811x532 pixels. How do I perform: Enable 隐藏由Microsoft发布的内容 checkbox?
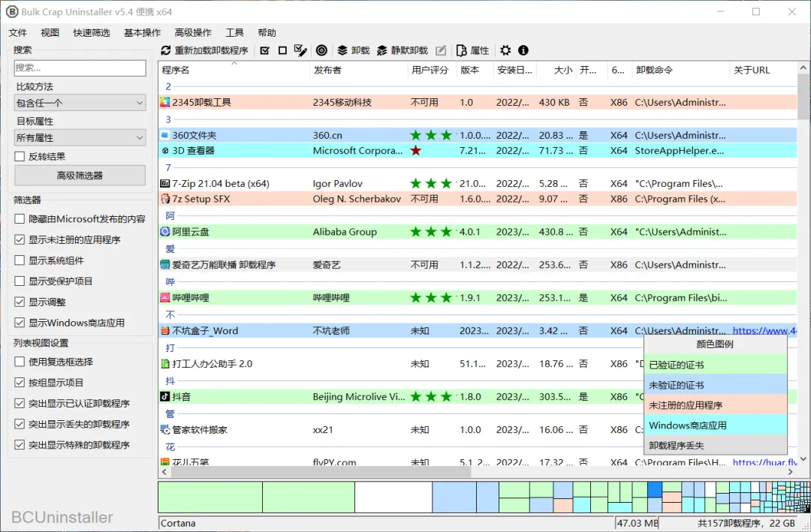point(20,219)
